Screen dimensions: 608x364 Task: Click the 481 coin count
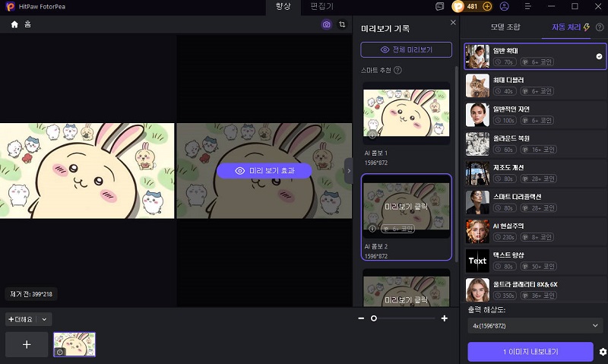[x=472, y=6]
